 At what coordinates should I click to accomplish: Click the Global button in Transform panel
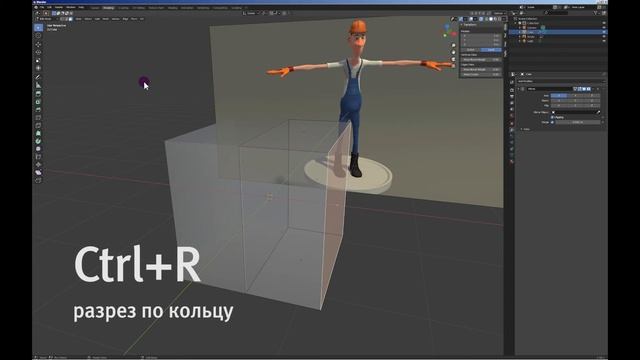tap(470, 49)
